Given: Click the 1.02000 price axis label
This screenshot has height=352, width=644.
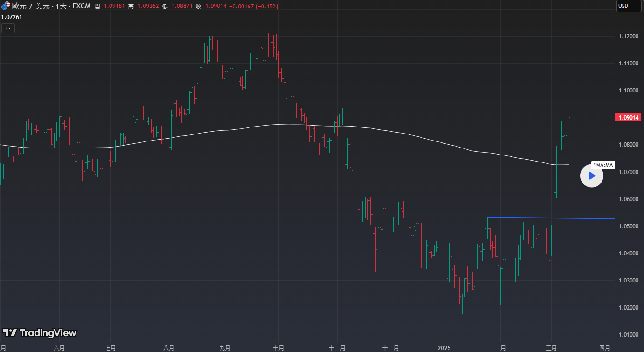Looking at the screenshot, I should (628, 308).
